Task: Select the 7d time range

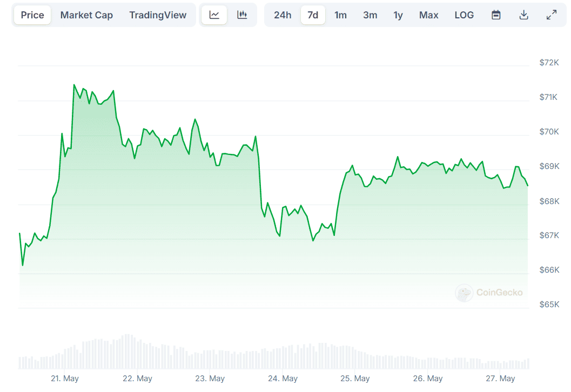Action: [x=313, y=15]
